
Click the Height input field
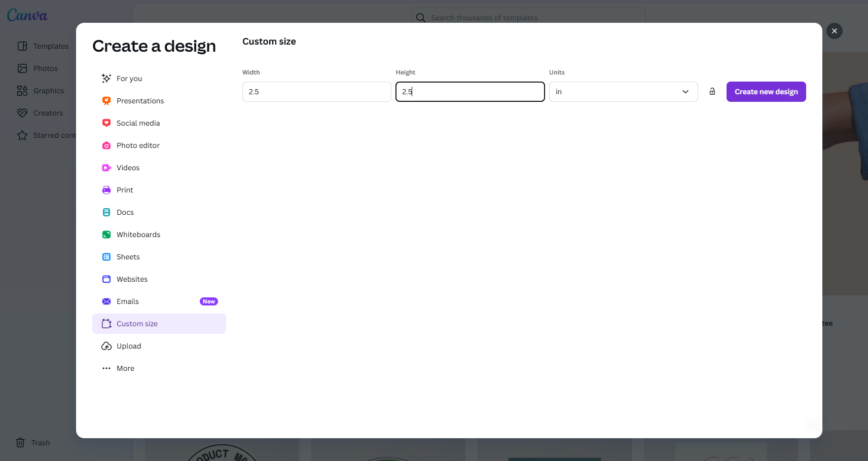pos(469,92)
